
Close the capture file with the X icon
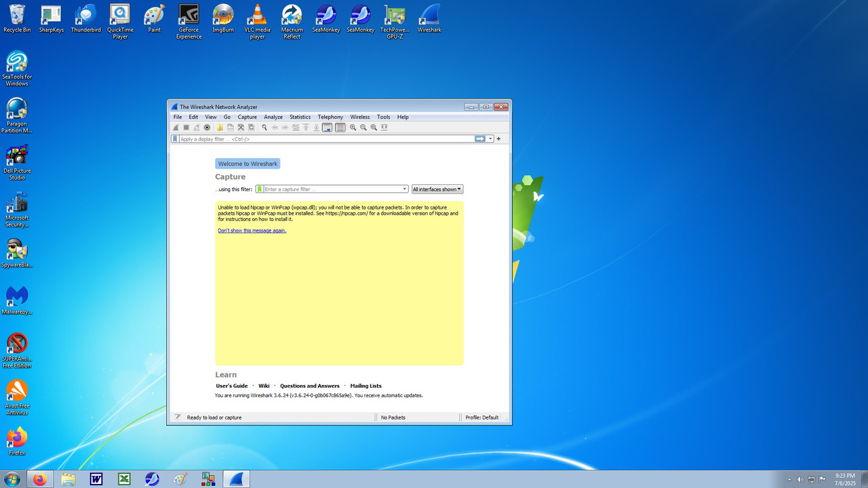(x=241, y=127)
